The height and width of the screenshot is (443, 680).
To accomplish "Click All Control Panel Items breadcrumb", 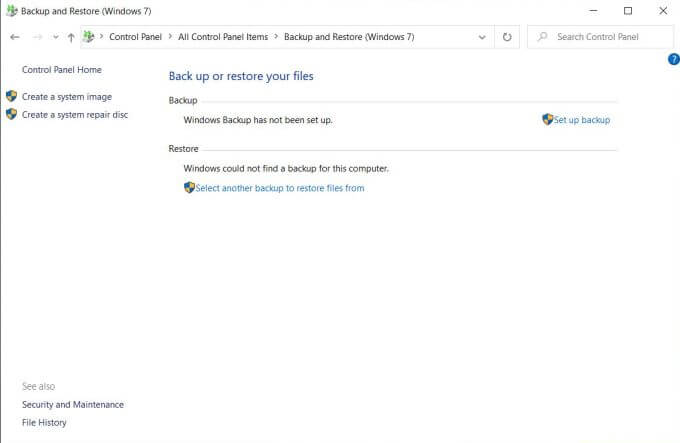I will (x=223, y=37).
